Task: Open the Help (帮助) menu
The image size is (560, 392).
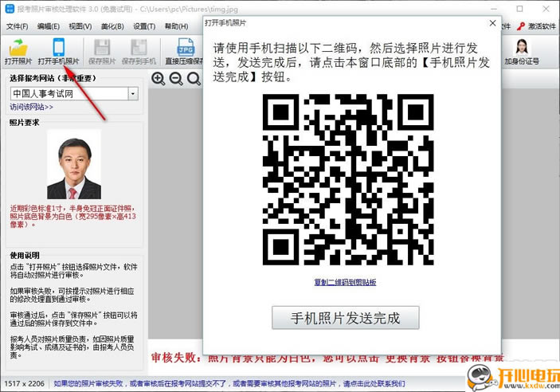Action: pyautogui.click(x=176, y=26)
